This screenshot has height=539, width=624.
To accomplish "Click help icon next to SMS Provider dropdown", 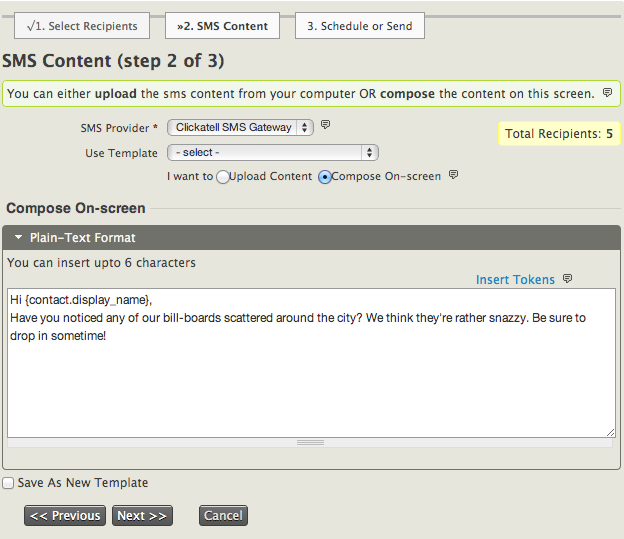I will click(x=325, y=126).
